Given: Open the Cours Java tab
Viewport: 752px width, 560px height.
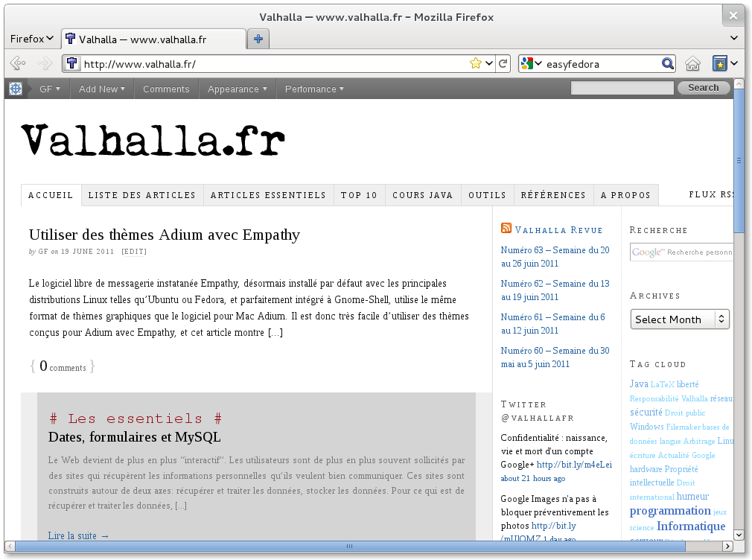Looking at the screenshot, I should pos(422,195).
